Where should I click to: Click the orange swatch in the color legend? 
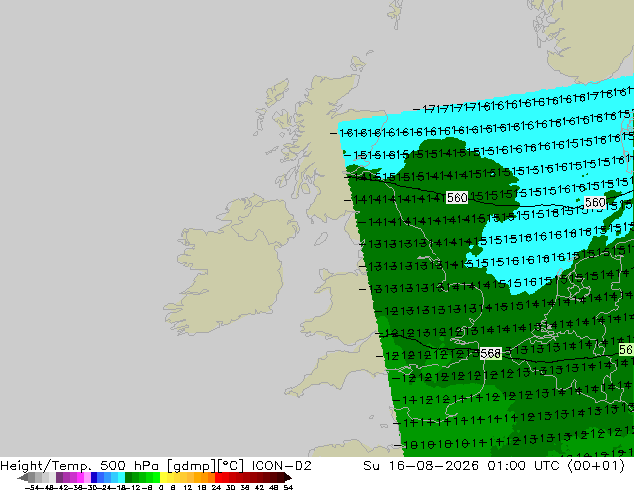[x=205, y=477]
